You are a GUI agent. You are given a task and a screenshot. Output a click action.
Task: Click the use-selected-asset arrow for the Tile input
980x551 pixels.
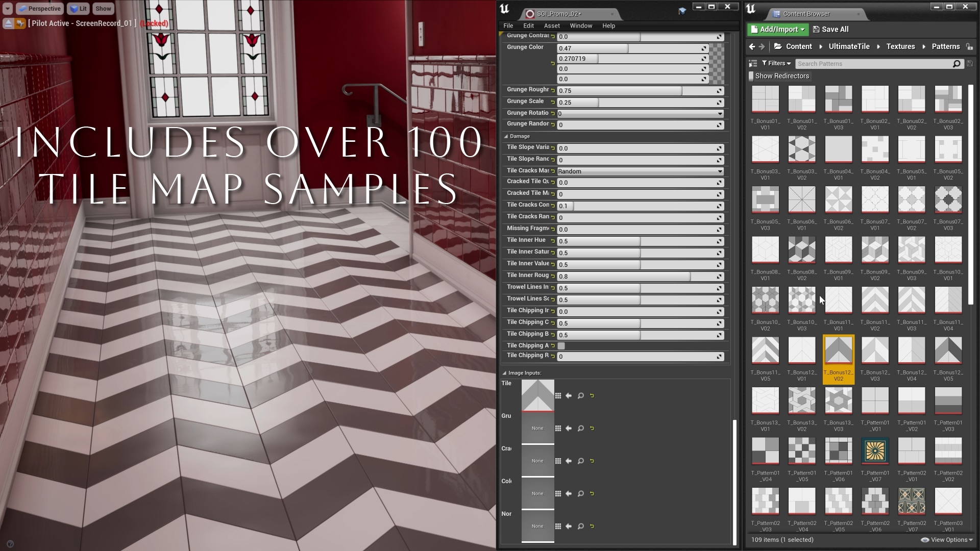pyautogui.click(x=569, y=395)
